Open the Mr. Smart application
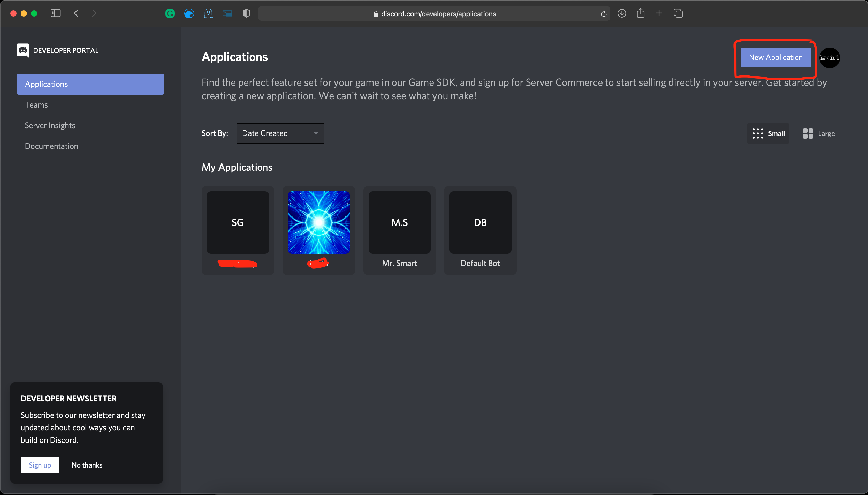This screenshot has width=868, height=495. point(399,230)
